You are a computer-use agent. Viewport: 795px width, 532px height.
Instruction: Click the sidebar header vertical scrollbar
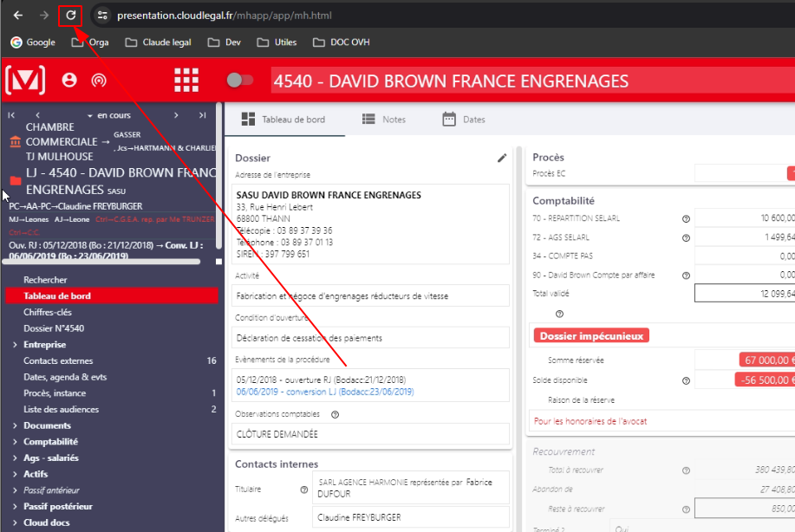[218, 175]
